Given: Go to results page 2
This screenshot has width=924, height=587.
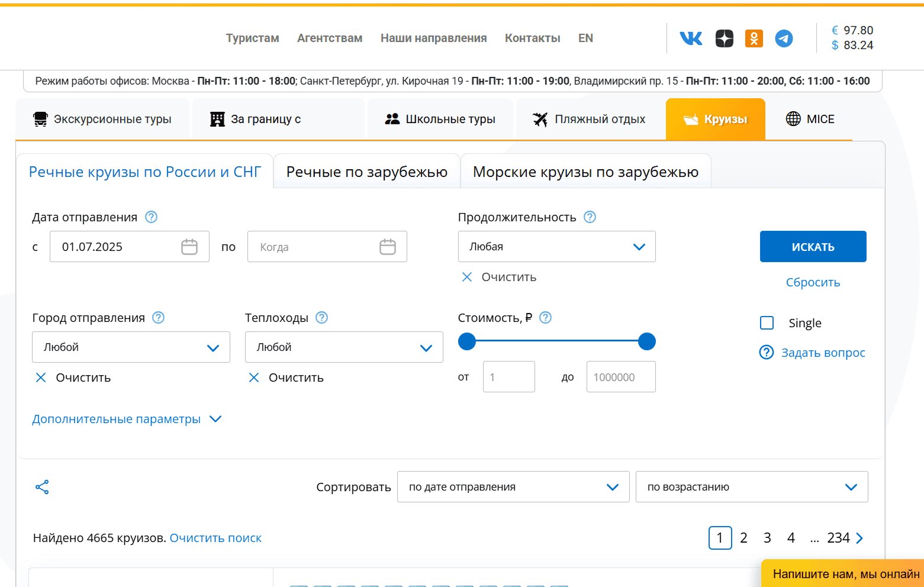Looking at the screenshot, I should 743,538.
